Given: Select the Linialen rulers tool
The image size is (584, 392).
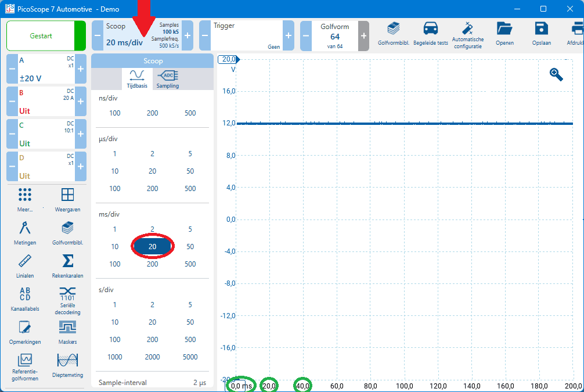Looking at the screenshot, I should coord(25,265).
